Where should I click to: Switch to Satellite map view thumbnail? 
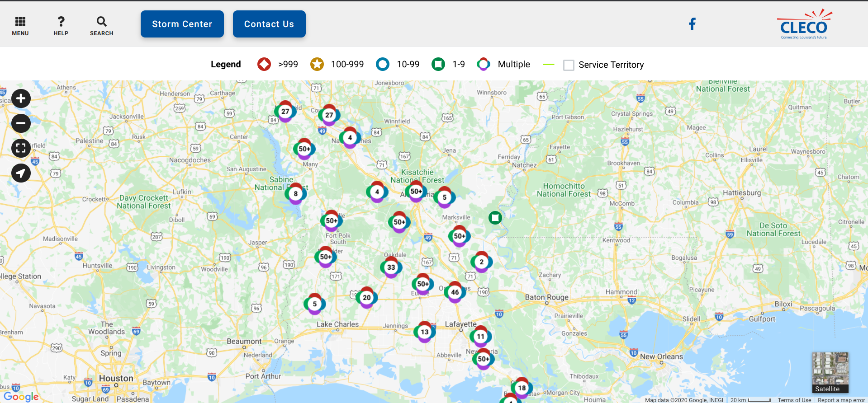pos(830,373)
